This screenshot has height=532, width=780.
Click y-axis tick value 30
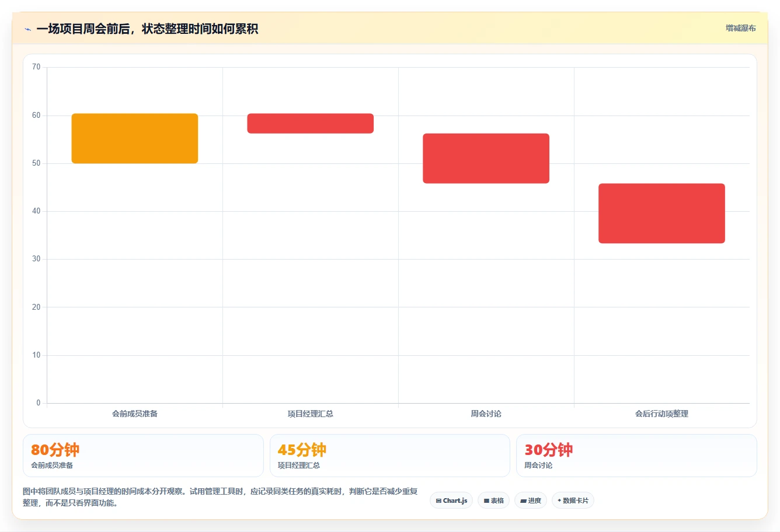click(x=36, y=259)
